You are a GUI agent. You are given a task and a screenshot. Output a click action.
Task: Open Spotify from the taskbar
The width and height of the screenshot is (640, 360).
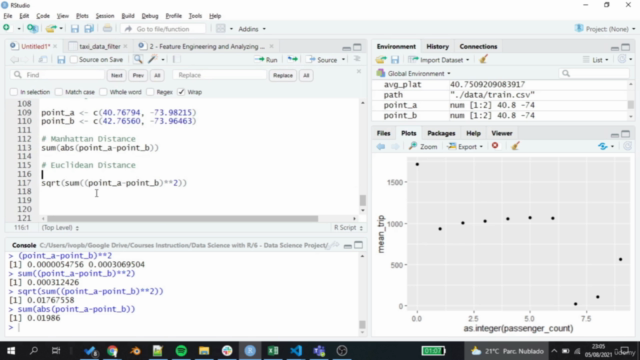pyautogui.click(x=181, y=351)
